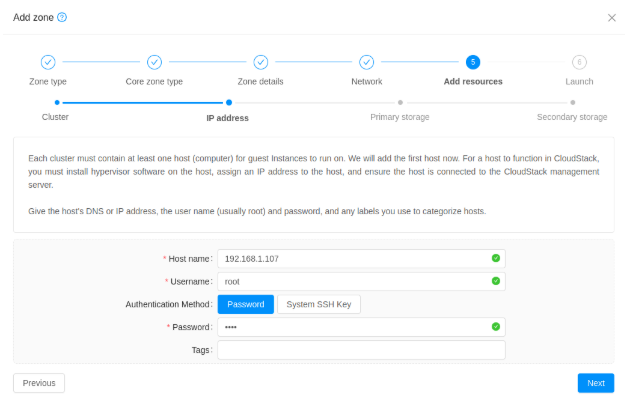Click the IP address sub-step label
The image size is (625, 404).
pyautogui.click(x=228, y=118)
